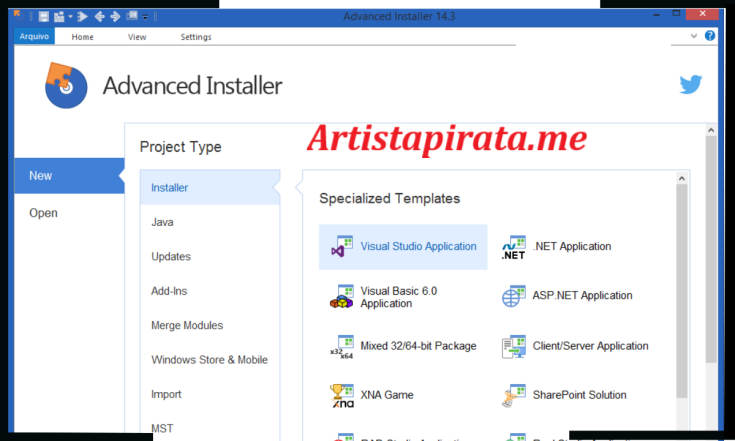Screen dimensions: 735x441
Task: Select the Updates project type
Action: [210, 256]
